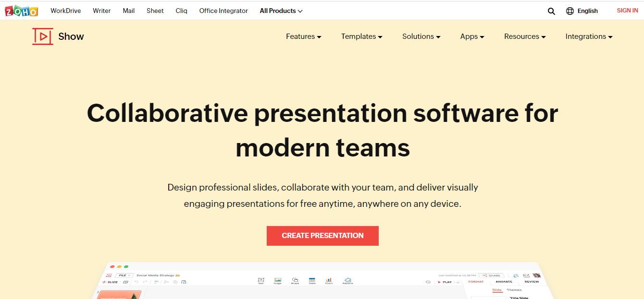Viewport: 644px width, 299px height.
Task: Open the Cliq product link
Action: click(182, 11)
